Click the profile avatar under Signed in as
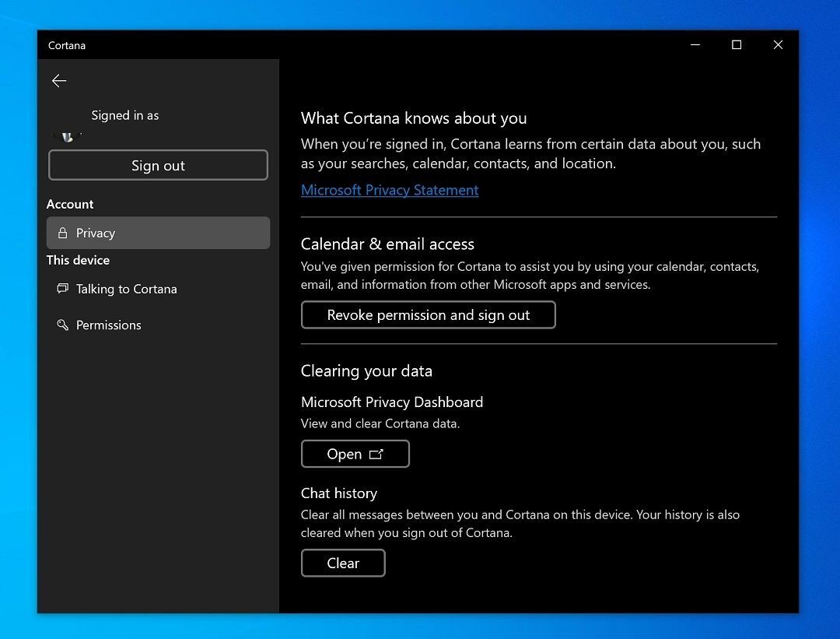The height and width of the screenshot is (639, 840). (67, 135)
